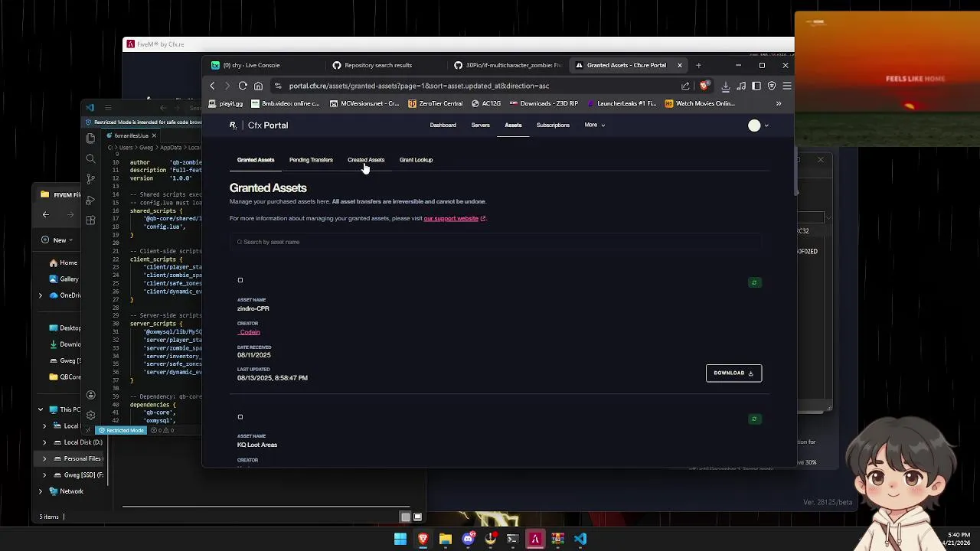This screenshot has height=551, width=980.
Task: Open a new browser tab
Action: point(698,65)
